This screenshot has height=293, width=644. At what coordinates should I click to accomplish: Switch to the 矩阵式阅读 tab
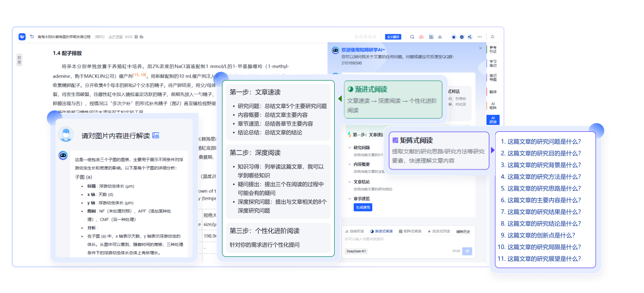tap(410, 231)
